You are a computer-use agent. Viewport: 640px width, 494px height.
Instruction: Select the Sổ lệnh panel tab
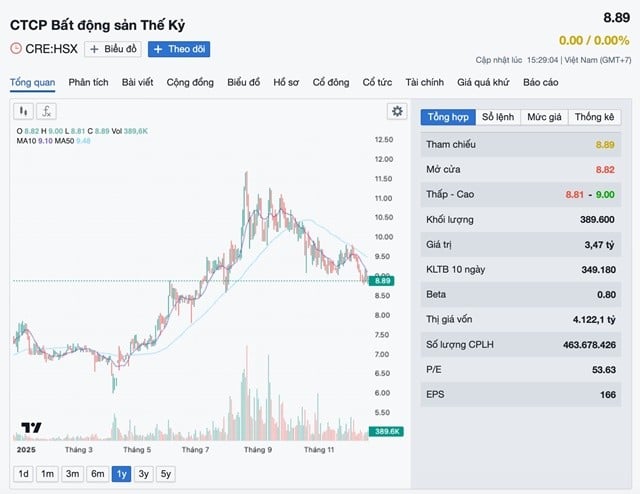497,117
